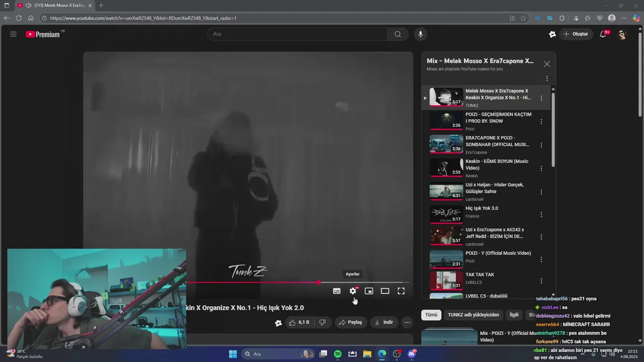Close the Mix playlist panel
Viewport: 644px width, 362px height.
tap(547, 64)
